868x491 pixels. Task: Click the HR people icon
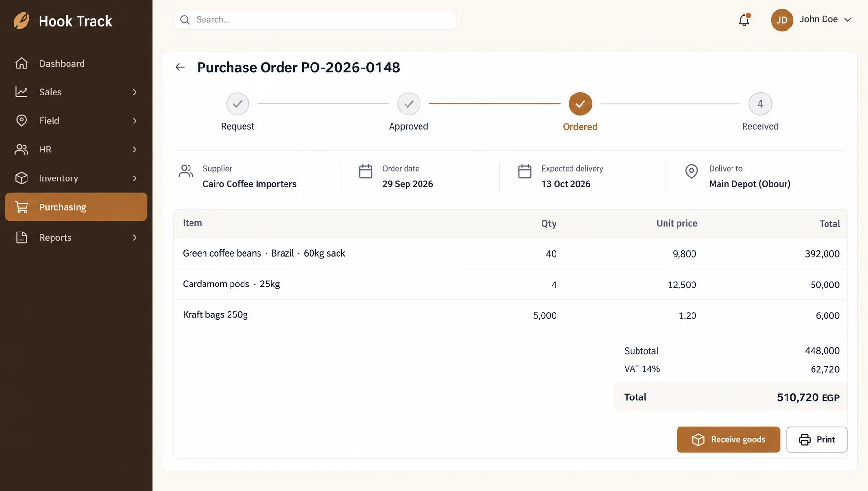pyautogui.click(x=22, y=150)
